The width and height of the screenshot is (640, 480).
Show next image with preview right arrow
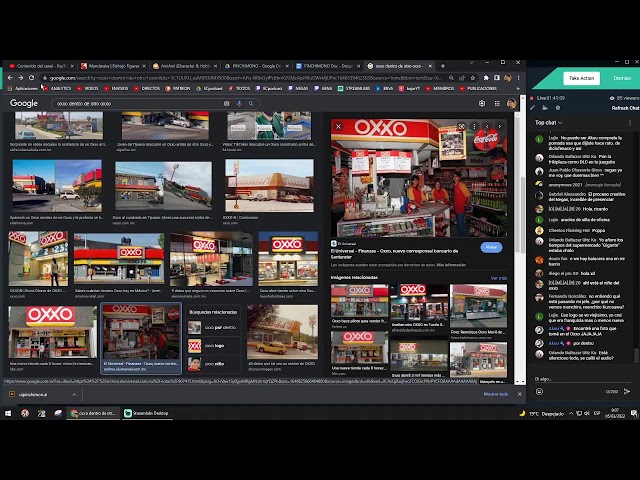499,127
